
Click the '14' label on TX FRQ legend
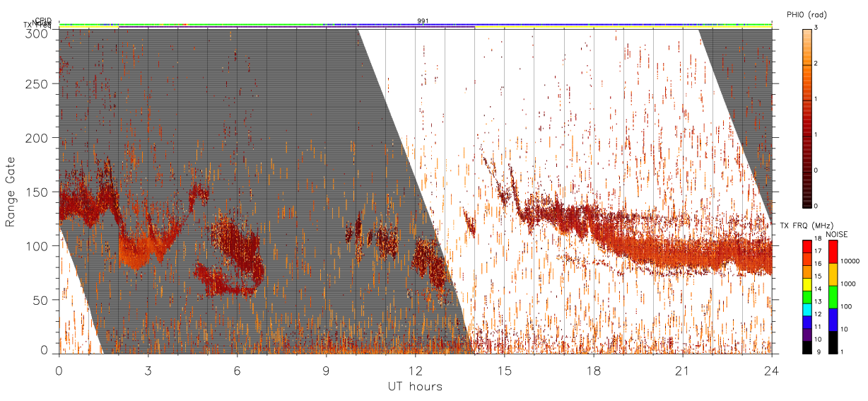click(819, 289)
